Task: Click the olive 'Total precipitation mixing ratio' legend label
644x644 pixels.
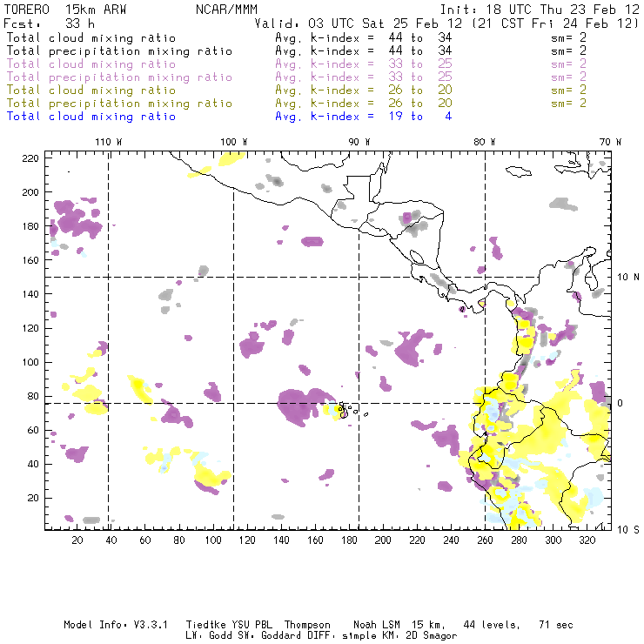Action: [119, 104]
